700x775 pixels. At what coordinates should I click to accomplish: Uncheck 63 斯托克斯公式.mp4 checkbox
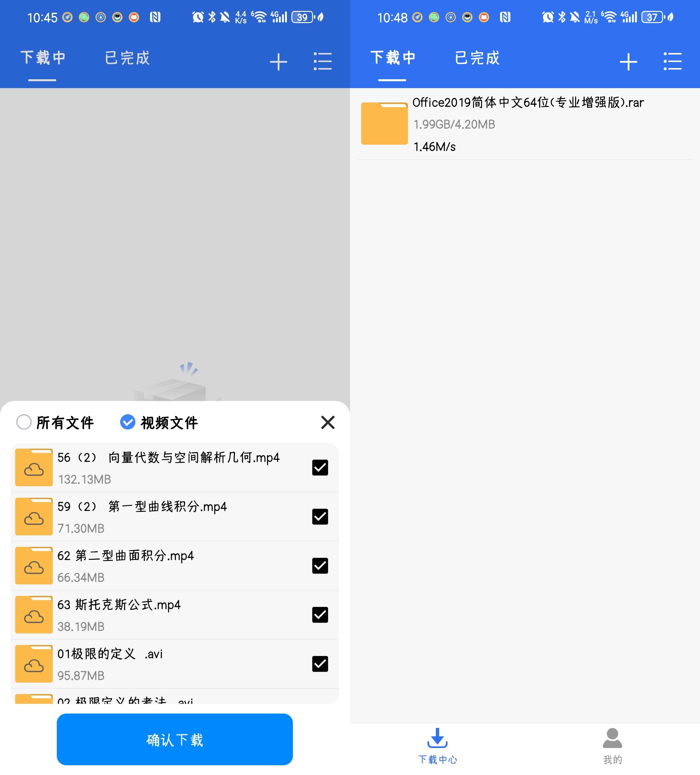(320, 614)
